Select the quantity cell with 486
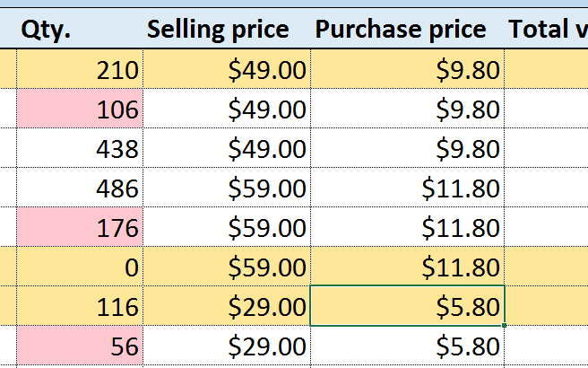Viewport: 588px width, 368px height. point(80,188)
